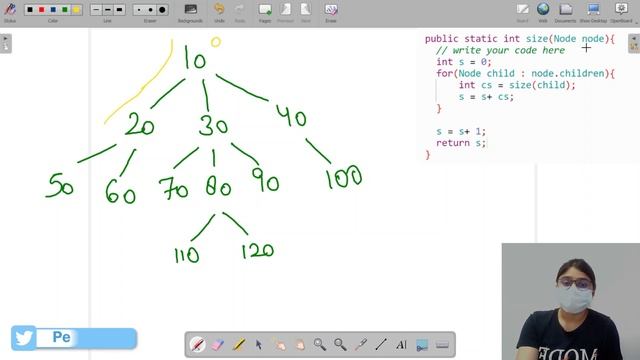Select the green pen color
Viewport: 640px width, 360px height.
coord(64,9)
